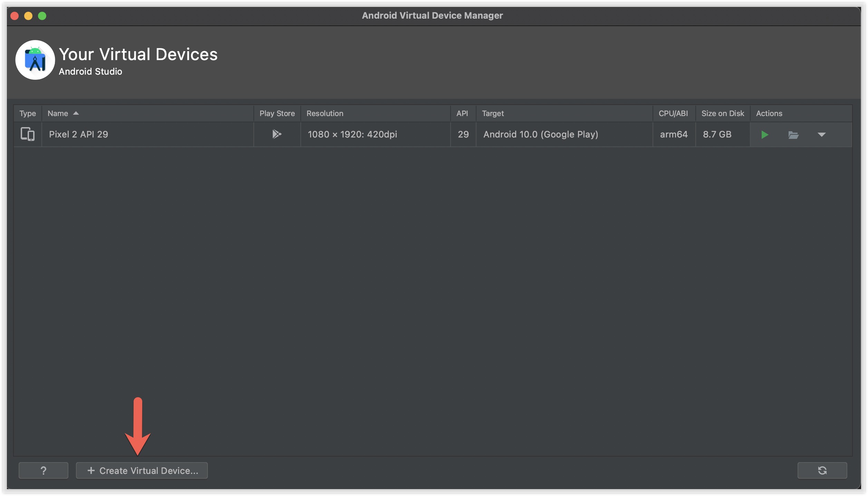Click the Play Store icon in the device row
The image size is (868, 496).
[277, 134]
